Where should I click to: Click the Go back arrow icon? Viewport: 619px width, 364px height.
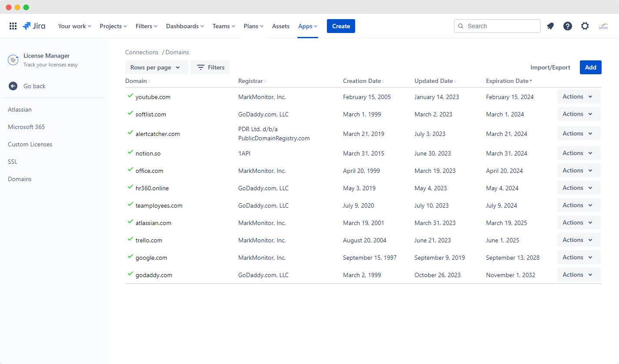click(x=13, y=86)
